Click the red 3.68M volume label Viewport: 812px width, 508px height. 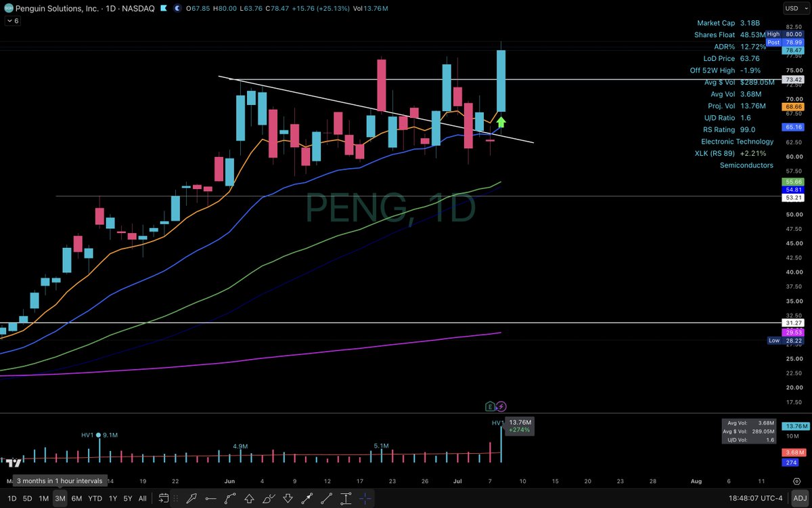coord(794,452)
